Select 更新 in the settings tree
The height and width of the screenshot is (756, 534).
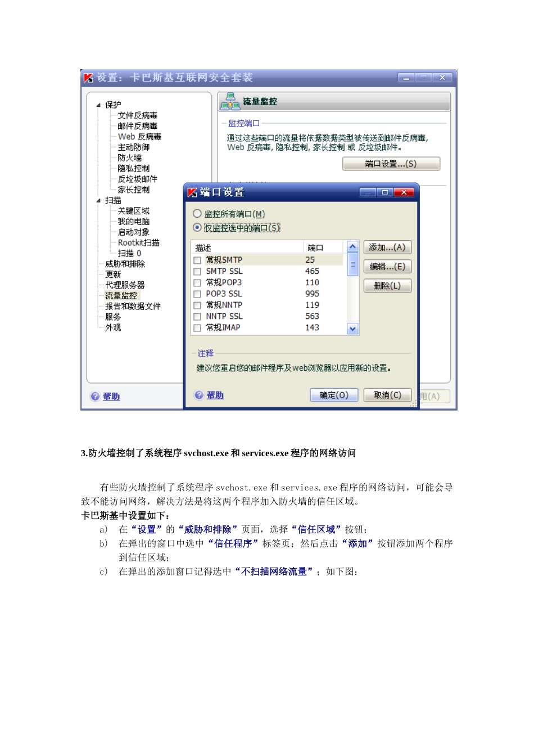[113, 275]
